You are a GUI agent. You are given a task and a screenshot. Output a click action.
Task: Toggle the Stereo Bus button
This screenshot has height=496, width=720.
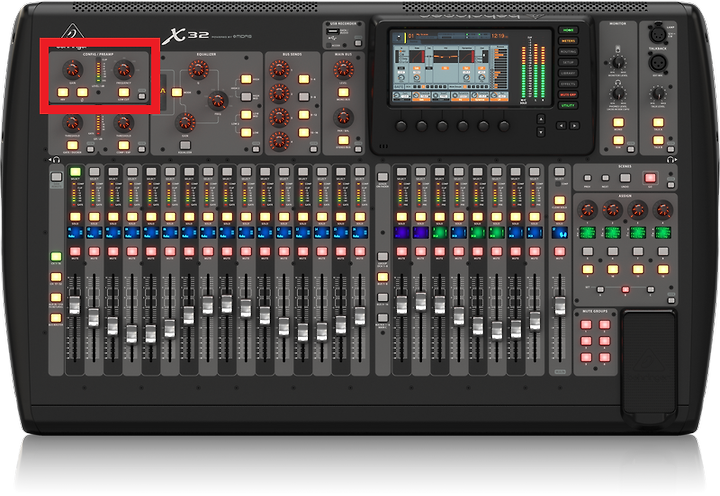(343, 141)
